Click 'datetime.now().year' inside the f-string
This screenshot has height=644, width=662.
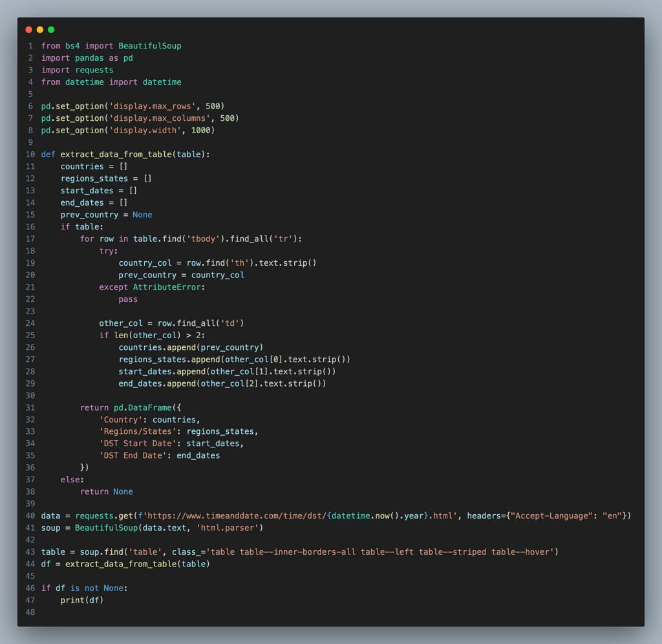(x=378, y=516)
